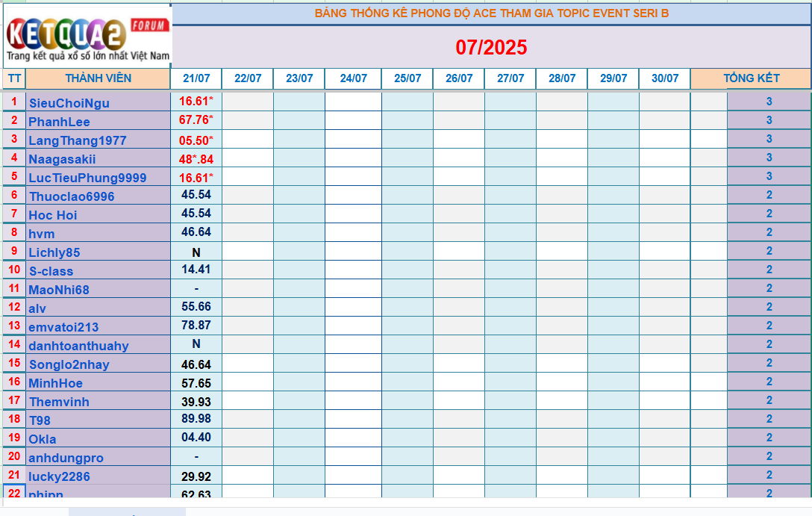Click row number 10 cell
Viewport: 812px width, 516px height.
(14, 270)
